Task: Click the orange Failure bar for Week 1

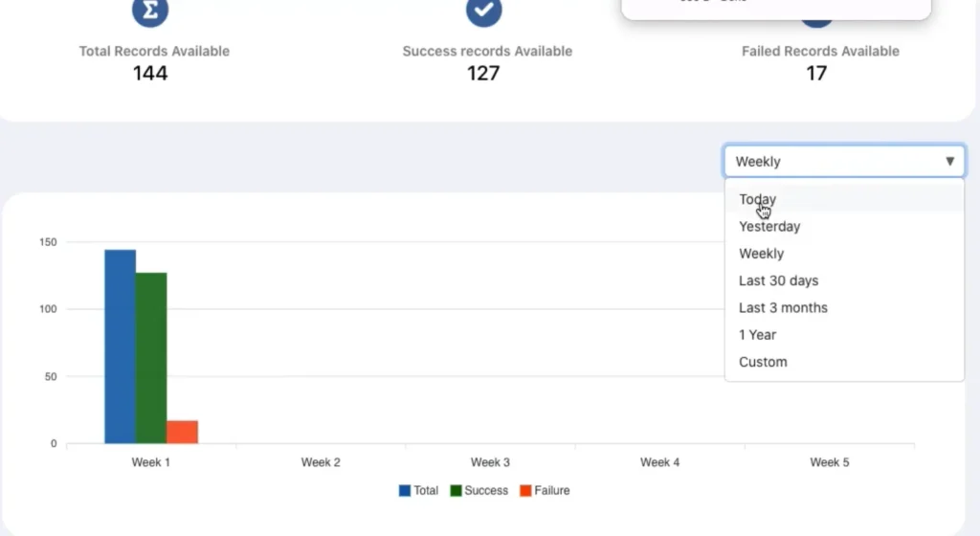Action: [x=183, y=433]
